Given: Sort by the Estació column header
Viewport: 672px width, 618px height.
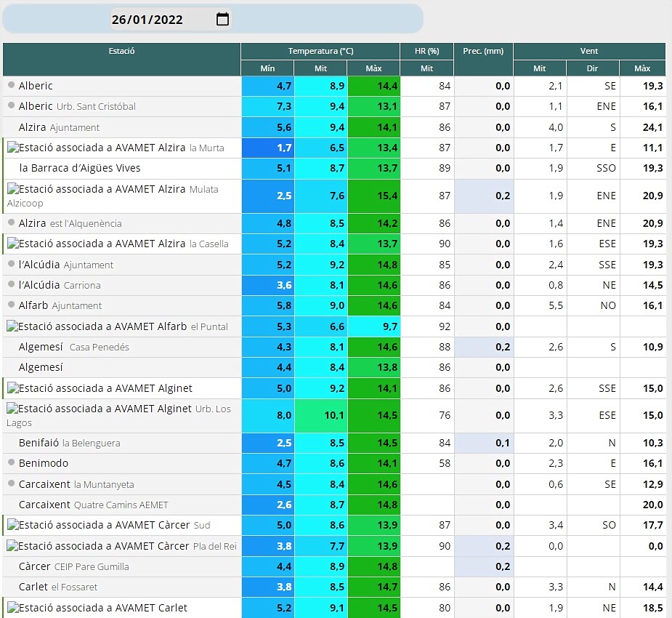Looking at the screenshot, I should click(x=122, y=60).
